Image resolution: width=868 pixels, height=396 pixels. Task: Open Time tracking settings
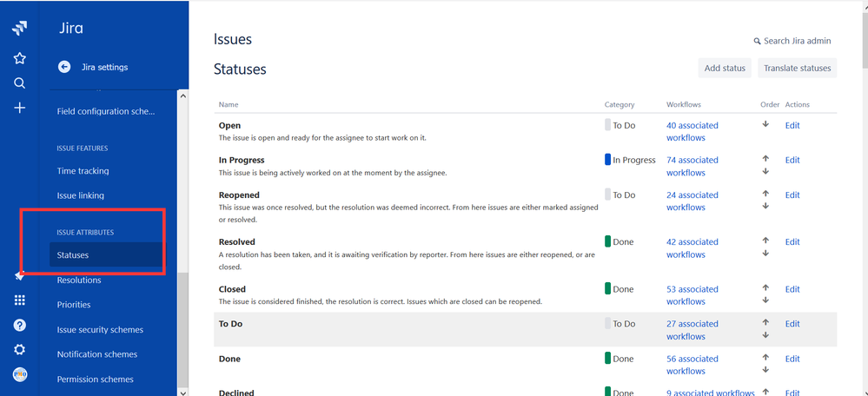click(83, 171)
